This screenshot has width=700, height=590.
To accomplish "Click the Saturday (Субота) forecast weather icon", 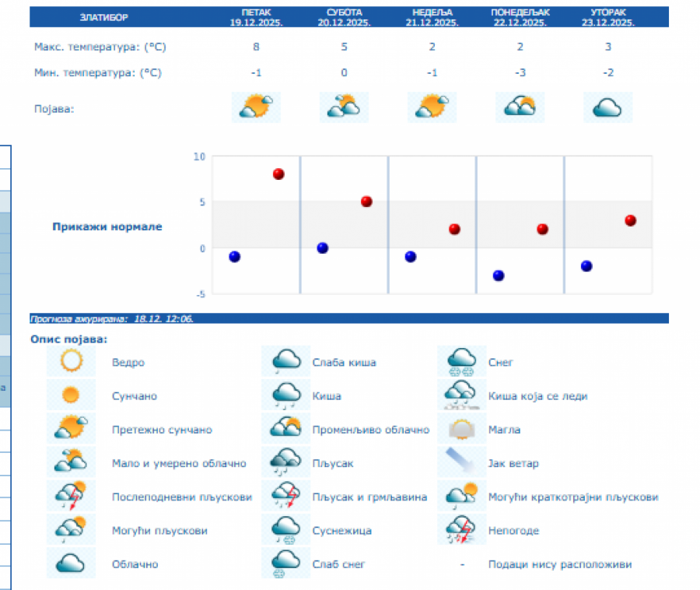I will point(345,107).
